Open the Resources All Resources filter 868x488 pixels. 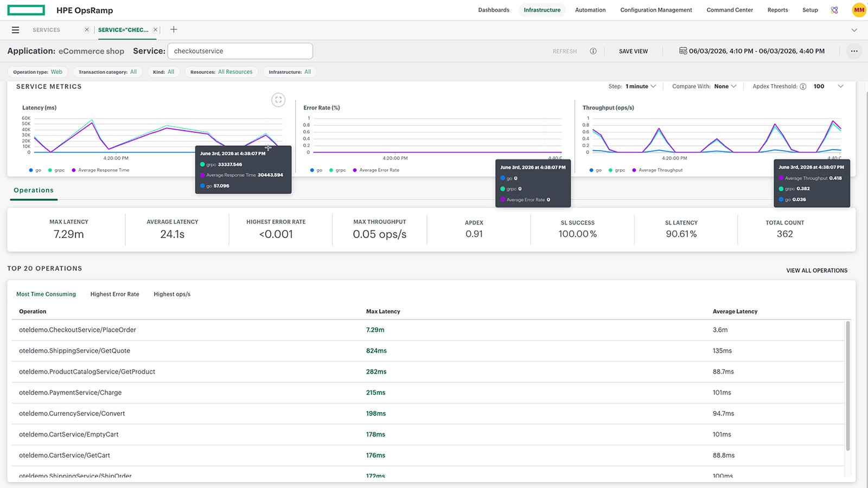coord(221,72)
